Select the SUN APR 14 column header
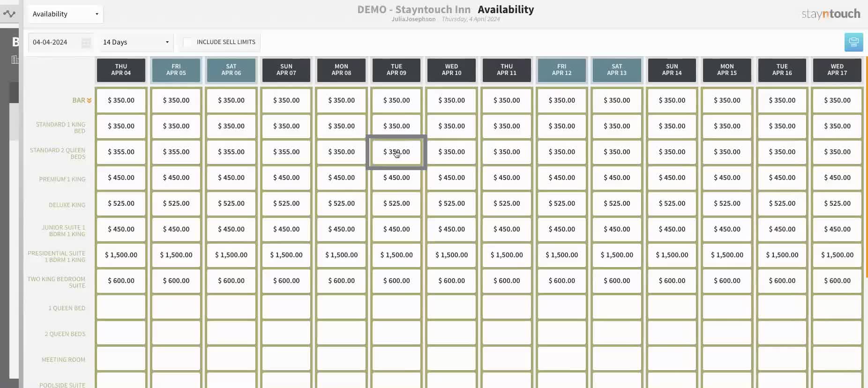Screen dimensions: 868x388 pyautogui.click(x=672, y=70)
